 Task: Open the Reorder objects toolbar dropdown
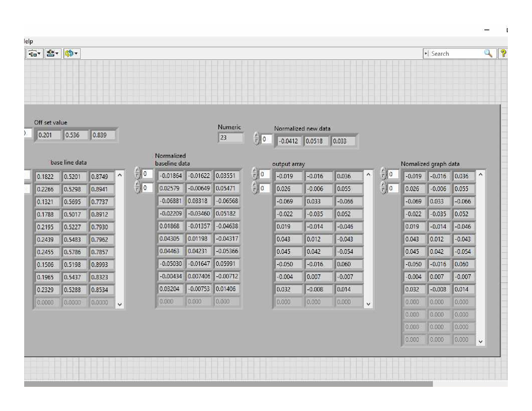(x=71, y=53)
